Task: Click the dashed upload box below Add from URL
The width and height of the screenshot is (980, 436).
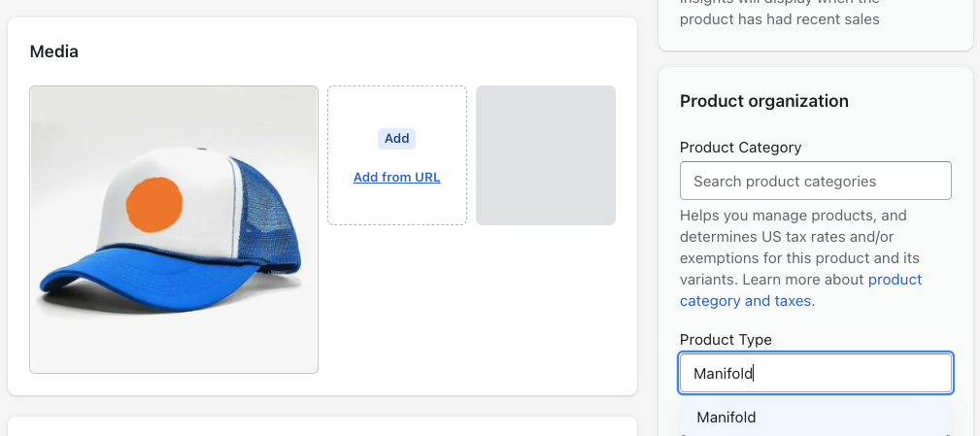Action: coord(396,206)
